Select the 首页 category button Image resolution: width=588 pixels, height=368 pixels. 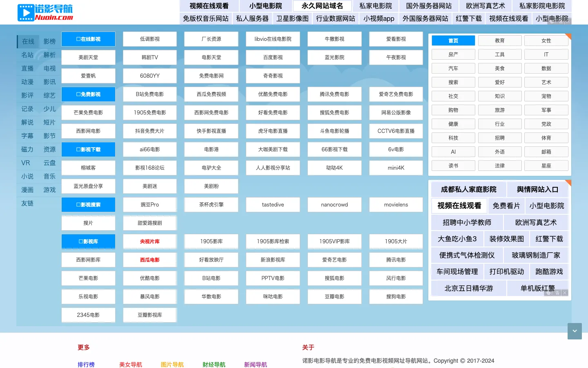pyautogui.click(x=453, y=41)
